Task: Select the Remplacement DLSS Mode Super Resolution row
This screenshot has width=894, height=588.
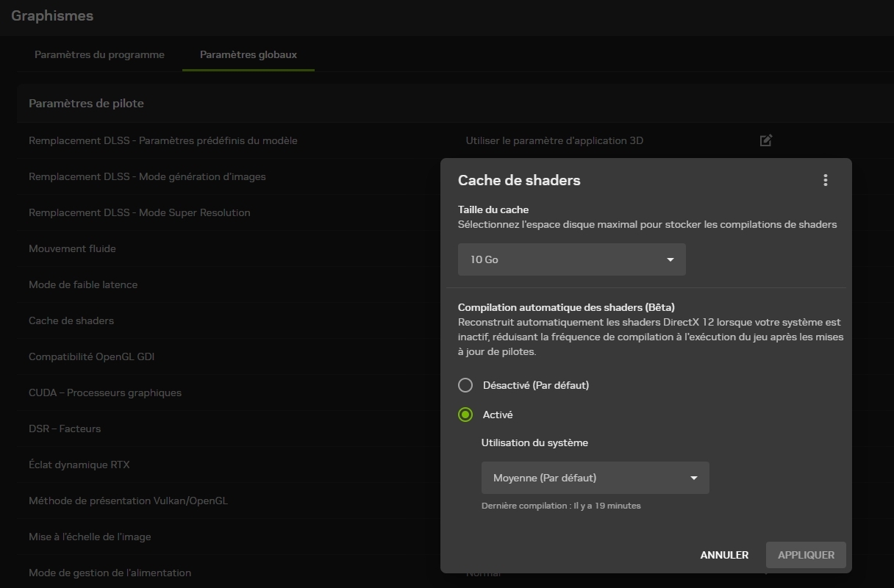Action: [x=140, y=212]
